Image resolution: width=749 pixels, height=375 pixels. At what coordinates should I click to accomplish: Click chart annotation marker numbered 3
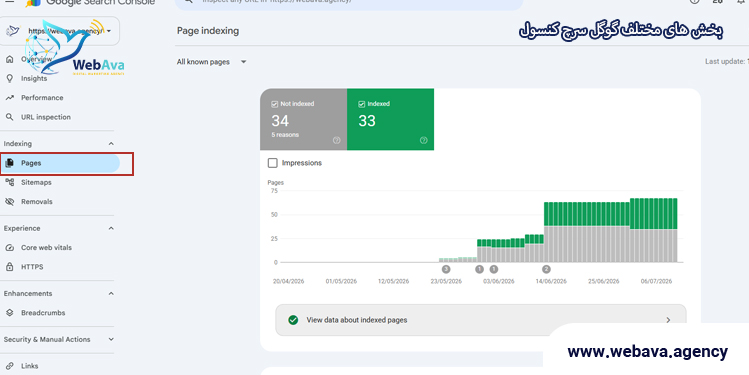[x=446, y=269]
